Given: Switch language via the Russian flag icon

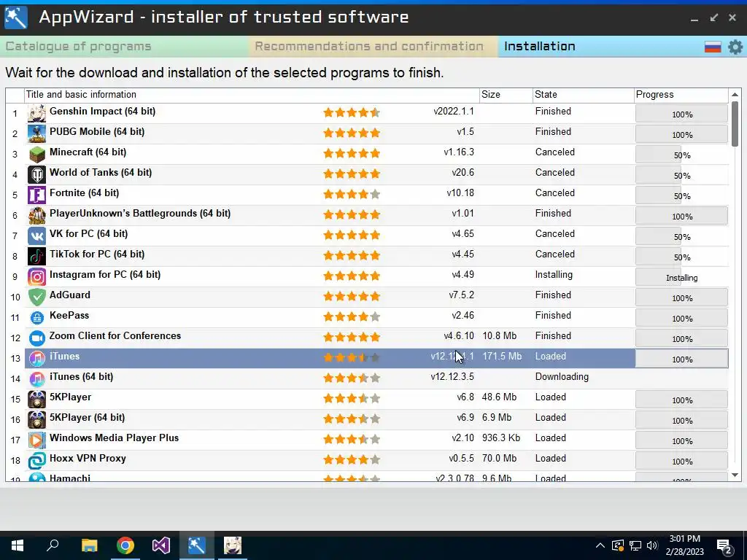Looking at the screenshot, I should [713, 47].
